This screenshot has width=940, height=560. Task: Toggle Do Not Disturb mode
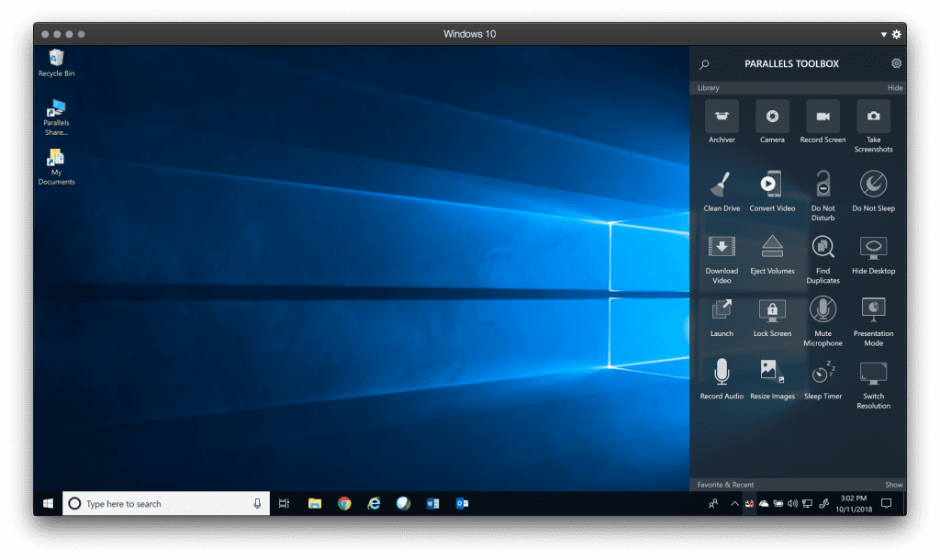[x=822, y=185]
